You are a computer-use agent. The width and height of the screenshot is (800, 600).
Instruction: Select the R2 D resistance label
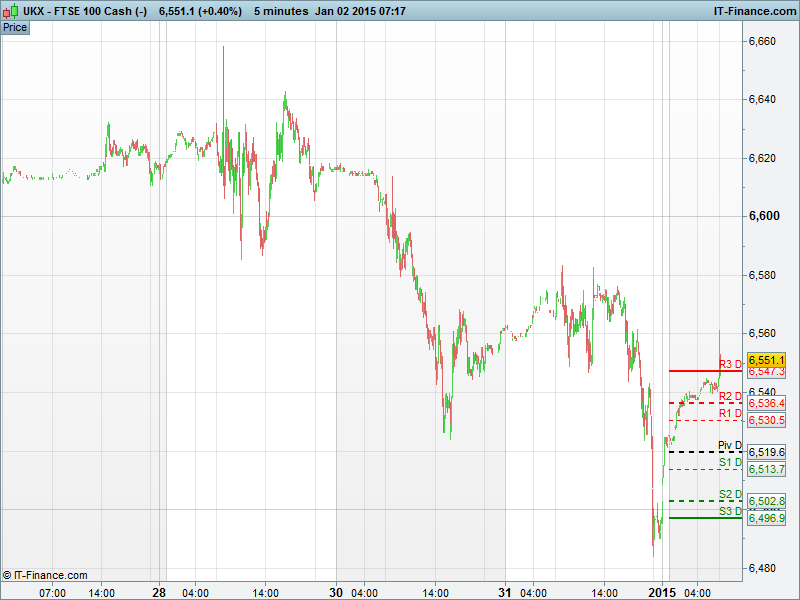(x=730, y=396)
